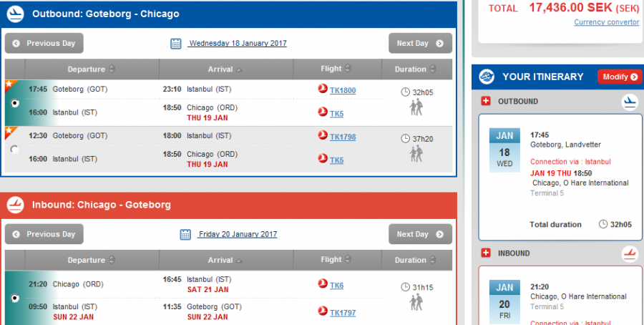Click the clock icon next to 31h15
The height and width of the screenshot is (325, 644).
(x=406, y=288)
